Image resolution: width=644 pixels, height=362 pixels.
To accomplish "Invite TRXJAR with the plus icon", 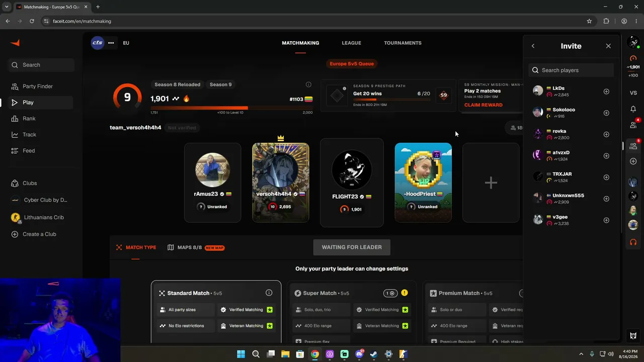I will (606, 177).
